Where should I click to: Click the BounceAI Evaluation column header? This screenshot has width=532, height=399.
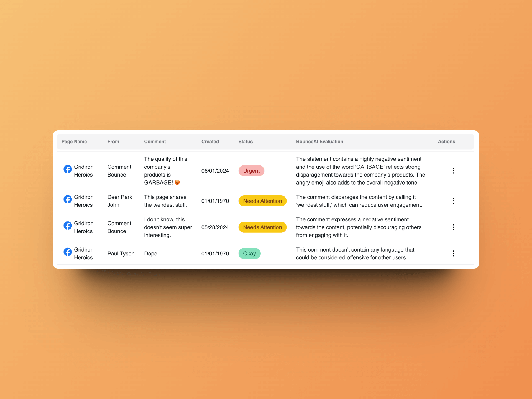click(319, 141)
